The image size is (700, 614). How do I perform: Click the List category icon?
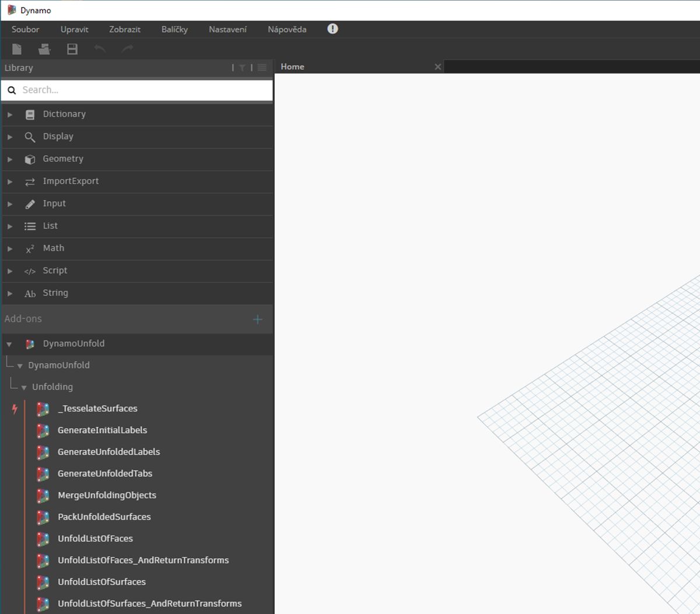click(30, 226)
